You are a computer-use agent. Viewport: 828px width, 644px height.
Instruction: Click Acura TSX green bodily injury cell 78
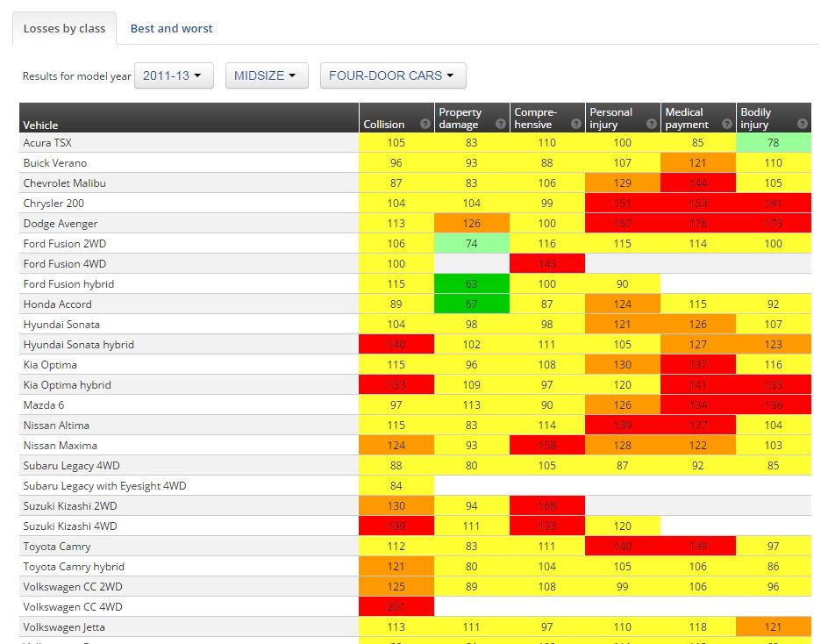[x=773, y=143]
